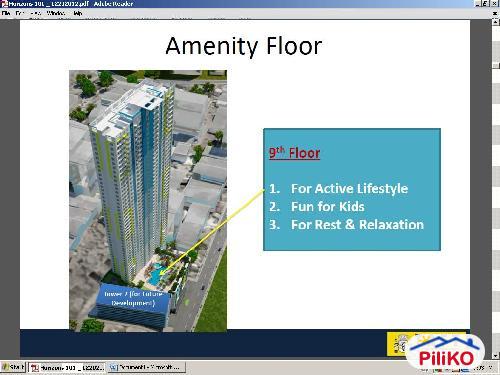
Task: Click the scrollbar down arrow
Action: point(496,356)
